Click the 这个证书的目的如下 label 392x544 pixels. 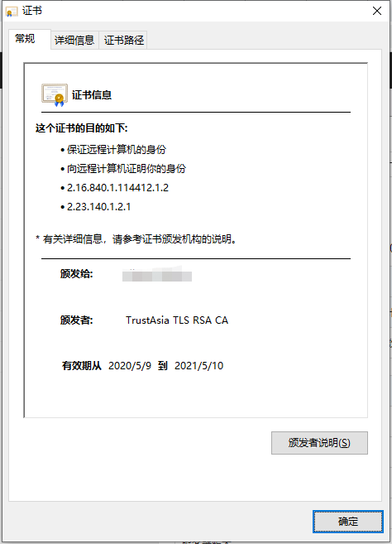click(x=82, y=128)
